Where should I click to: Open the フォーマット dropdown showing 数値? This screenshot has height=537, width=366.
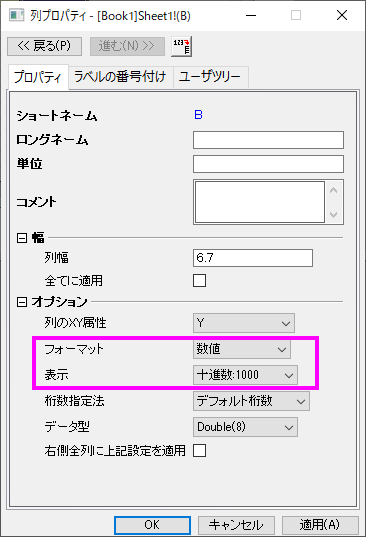(242, 349)
